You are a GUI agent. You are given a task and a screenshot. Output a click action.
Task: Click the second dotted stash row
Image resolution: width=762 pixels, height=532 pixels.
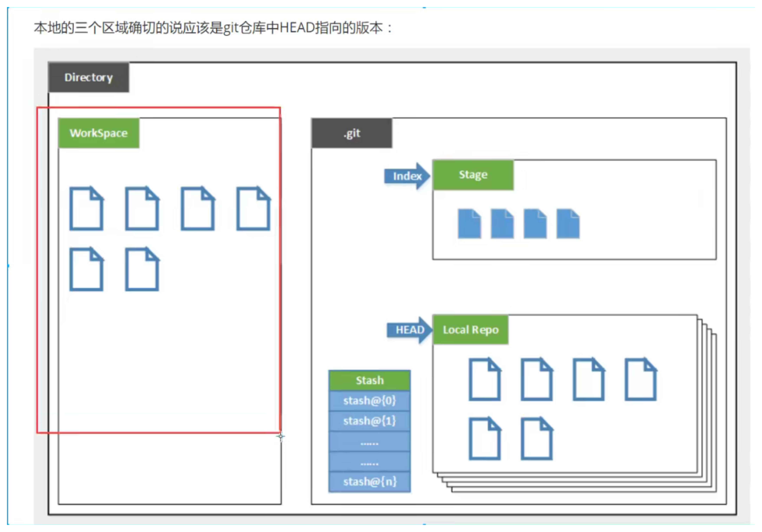pos(369,462)
